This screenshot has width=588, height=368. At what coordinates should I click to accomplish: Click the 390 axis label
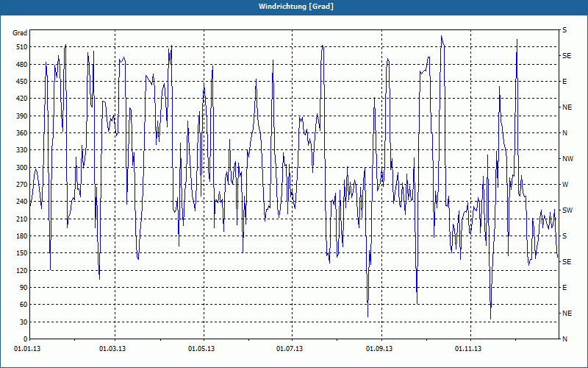[21, 116]
